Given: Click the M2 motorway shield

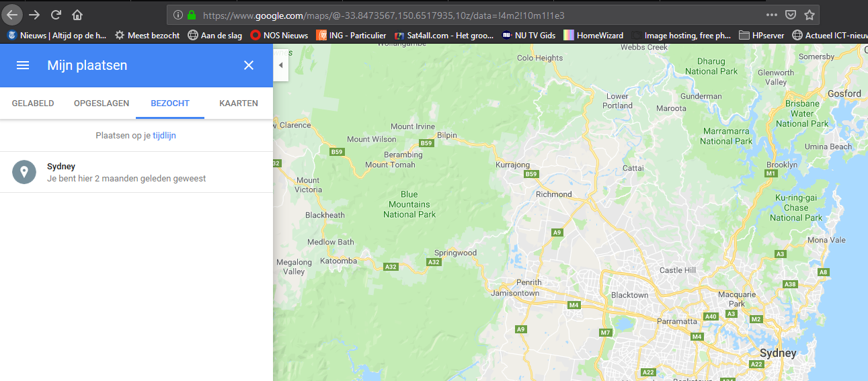Looking at the screenshot, I should coord(756,319).
